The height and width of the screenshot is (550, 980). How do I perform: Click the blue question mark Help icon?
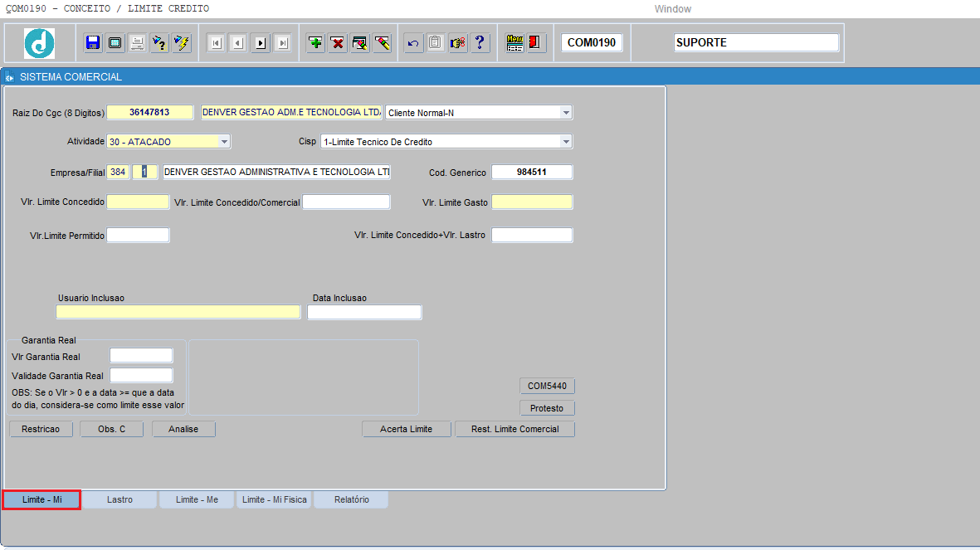click(480, 42)
